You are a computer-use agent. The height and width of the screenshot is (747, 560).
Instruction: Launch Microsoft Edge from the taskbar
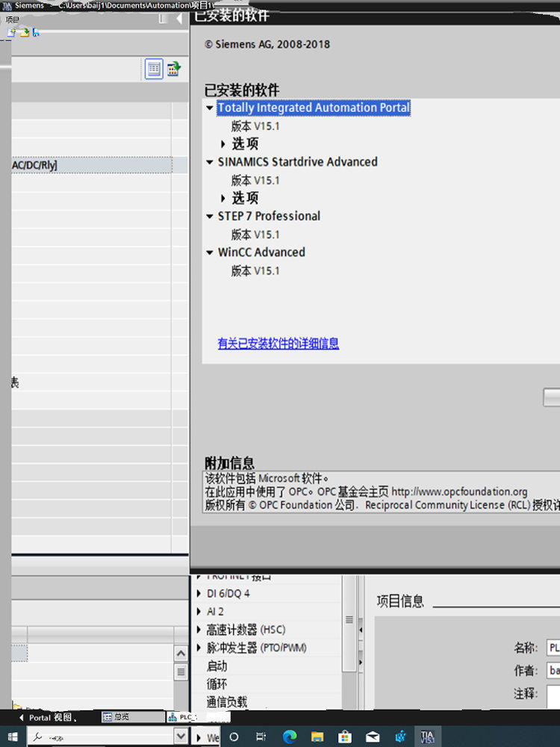coord(289,736)
